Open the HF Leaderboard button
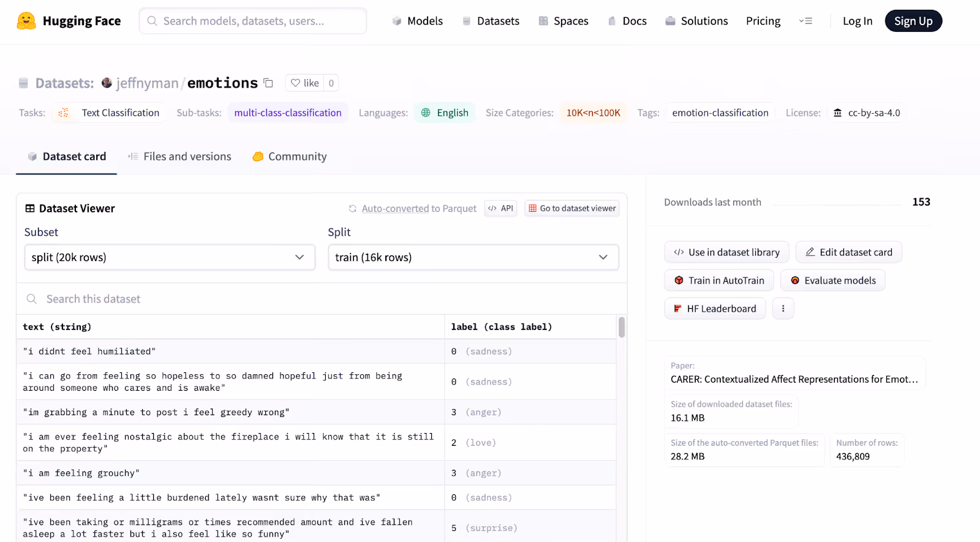The height and width of the screenshot is (542, 980). (715, 309)
